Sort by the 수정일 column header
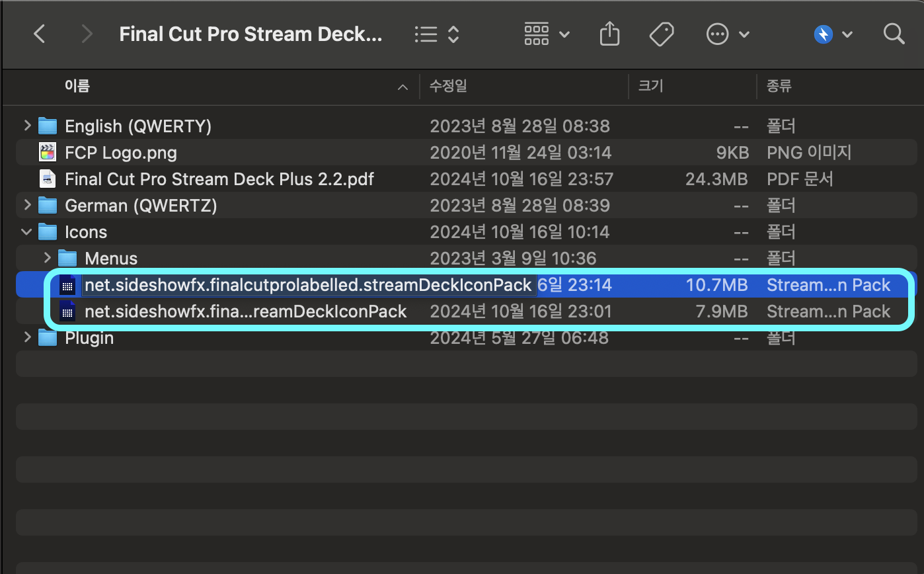The image size is (924, 574). coord(448,86)
